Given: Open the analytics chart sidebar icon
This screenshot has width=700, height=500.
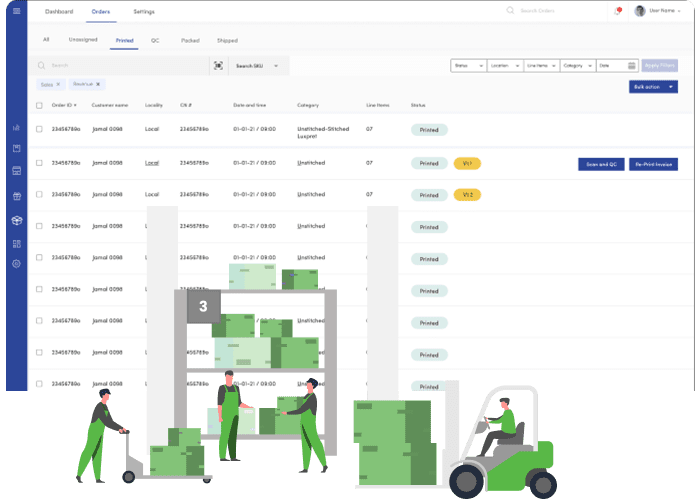Looking at the screenshot, I should [x=16, y=128].
